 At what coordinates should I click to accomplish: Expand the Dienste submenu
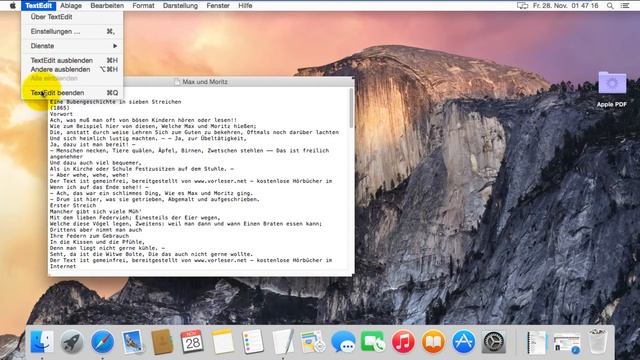click(x=72, y=46)
